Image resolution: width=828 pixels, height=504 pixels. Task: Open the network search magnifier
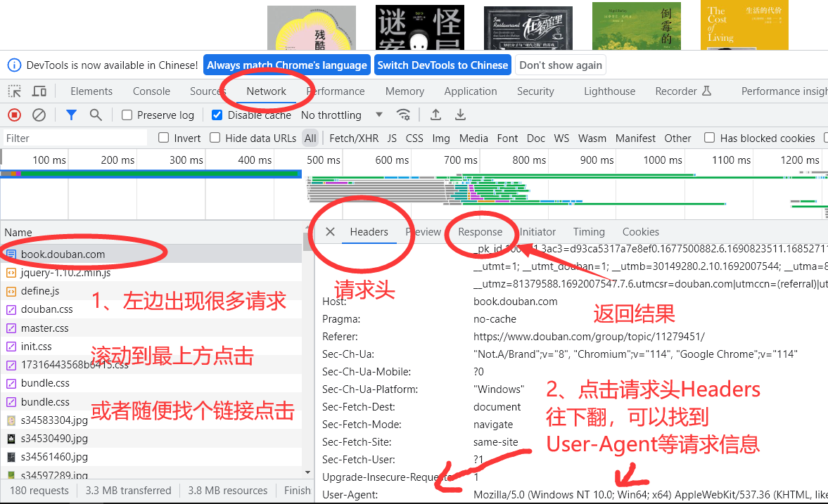(x=96, y=115)
